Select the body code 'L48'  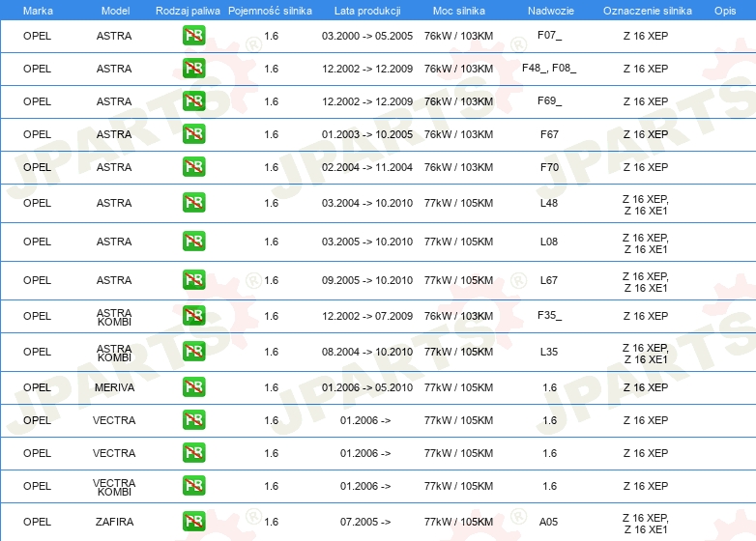pos(549,203)
